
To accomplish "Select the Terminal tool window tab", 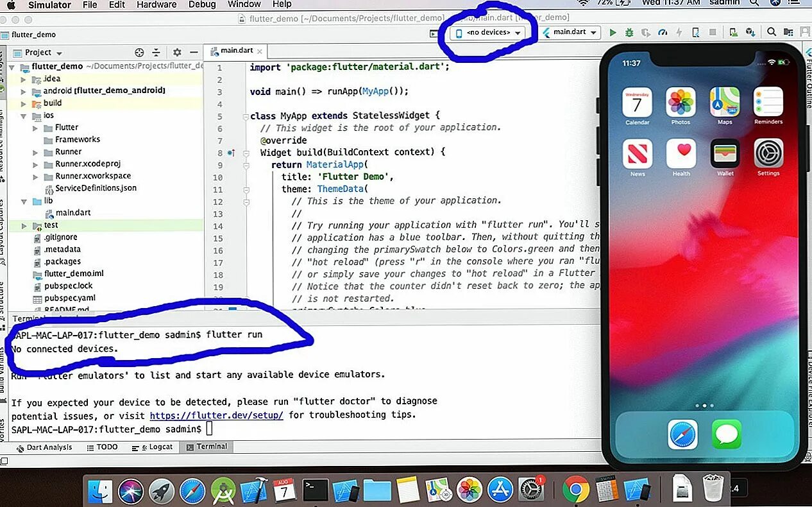I will (x=206, y=447).
